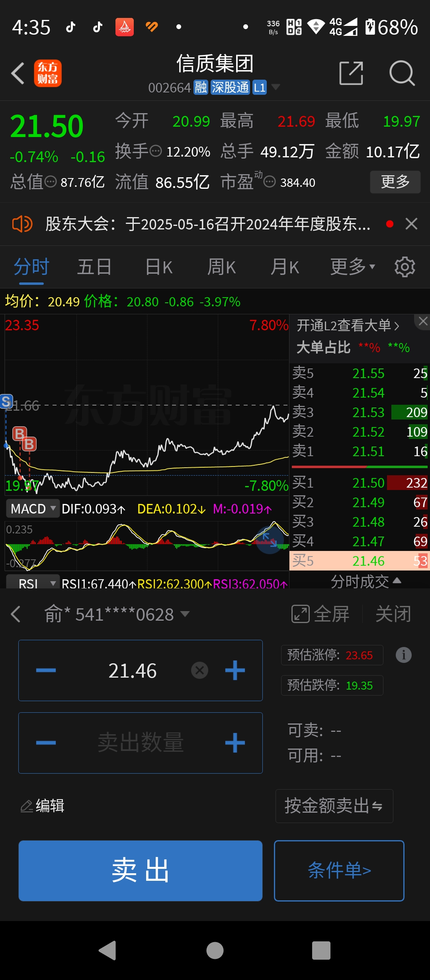Open account 541****0628 dropdown
The height and width of the screenshot is (980, 430).
117,614
